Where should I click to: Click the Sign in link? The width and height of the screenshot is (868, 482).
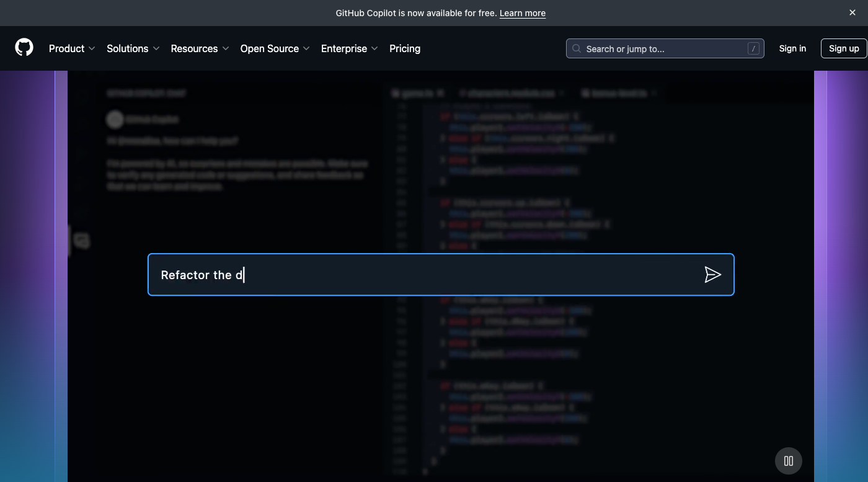792,48
